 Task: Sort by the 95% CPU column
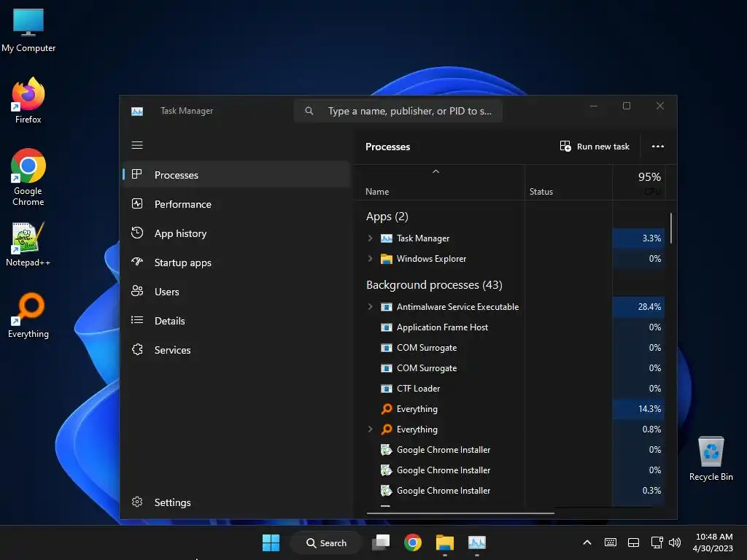point(638,183)
